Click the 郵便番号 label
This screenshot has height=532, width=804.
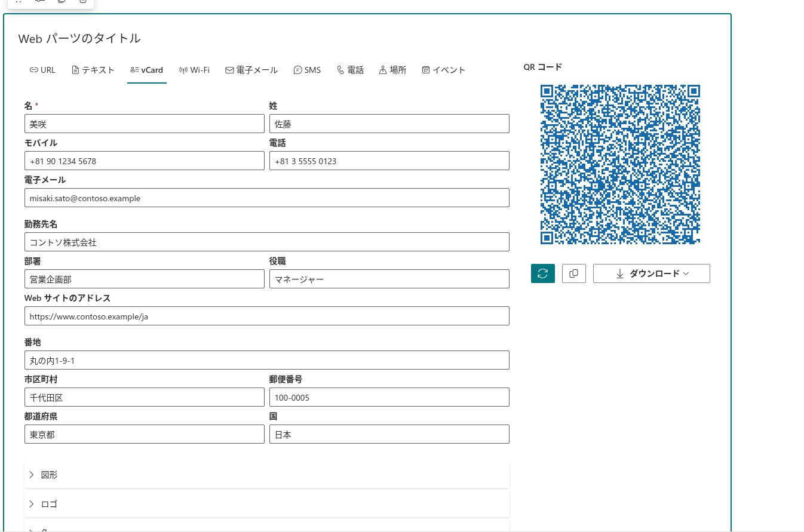tap(286, 379)
